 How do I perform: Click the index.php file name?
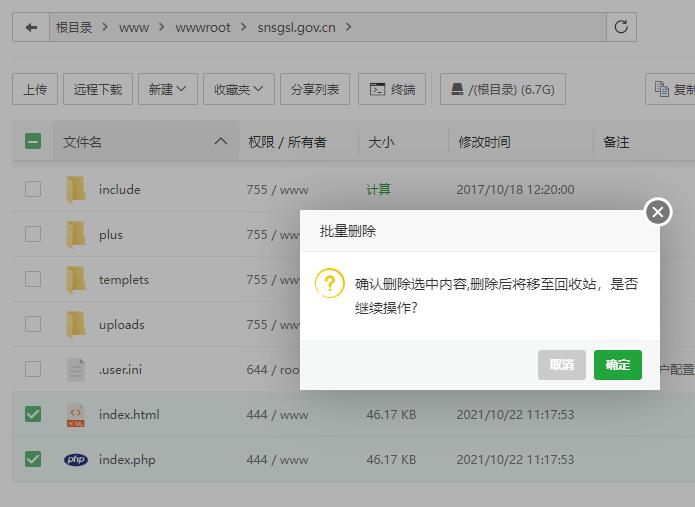[127, 460]
